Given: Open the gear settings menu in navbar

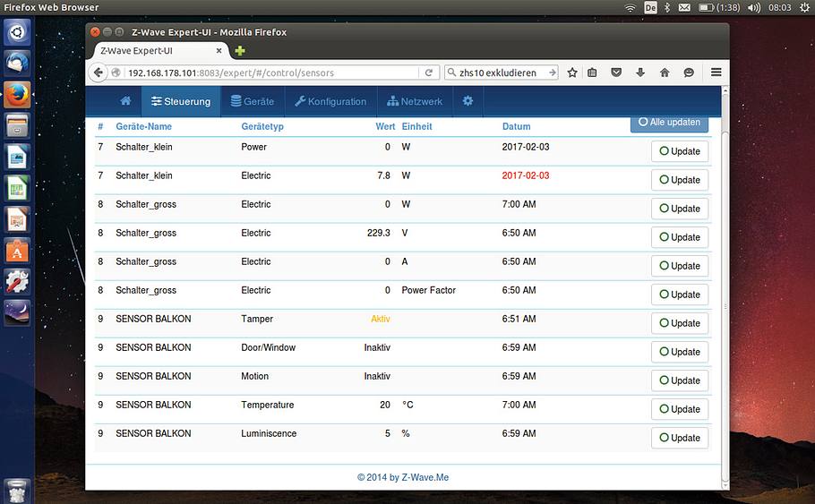Looking at the screenshot, I should tap(468, 101).
